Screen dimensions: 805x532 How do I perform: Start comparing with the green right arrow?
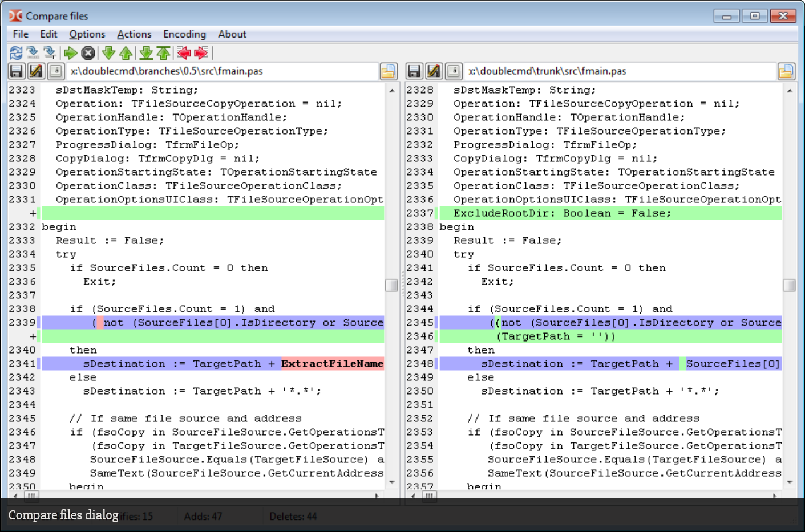point(71,53)
